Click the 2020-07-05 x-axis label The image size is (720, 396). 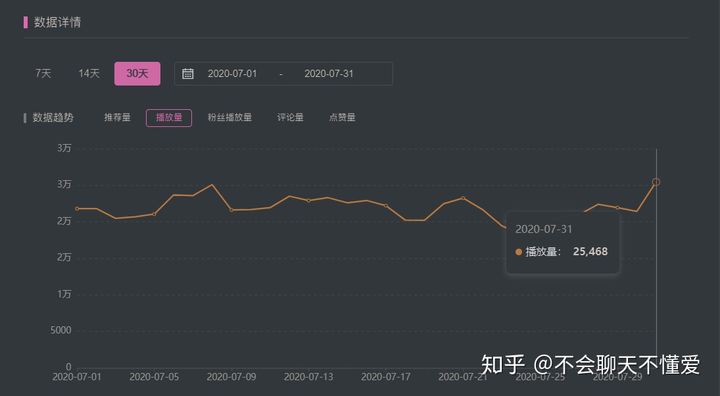(154, 377)
